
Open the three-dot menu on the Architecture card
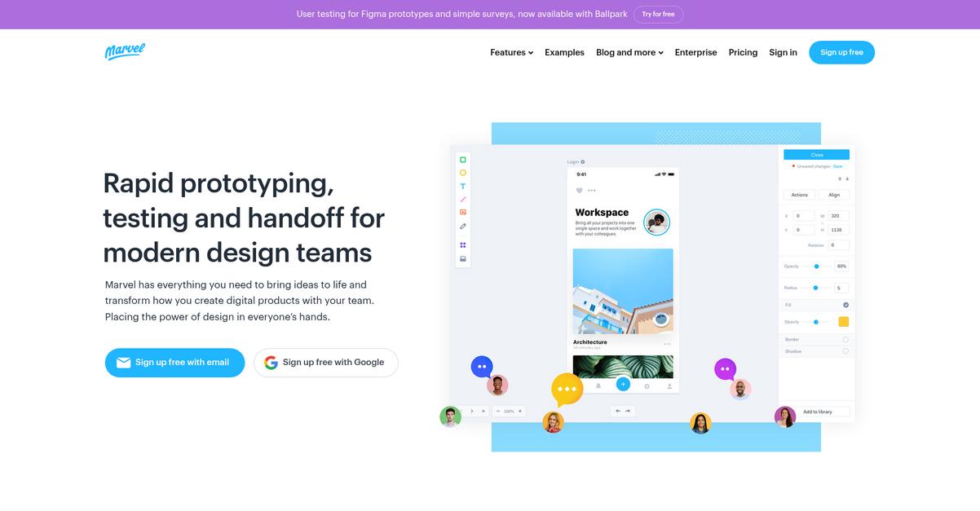click(667, 344)
